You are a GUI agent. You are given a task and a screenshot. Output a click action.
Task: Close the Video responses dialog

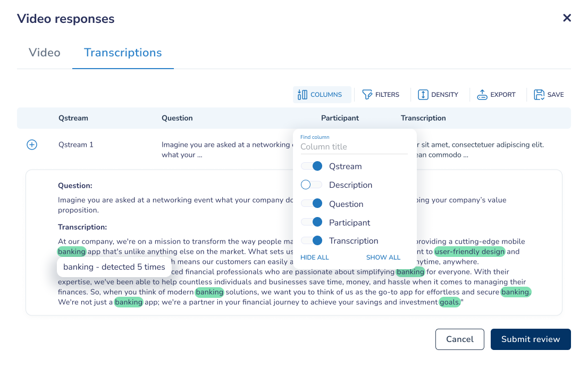tap(567, 18)
